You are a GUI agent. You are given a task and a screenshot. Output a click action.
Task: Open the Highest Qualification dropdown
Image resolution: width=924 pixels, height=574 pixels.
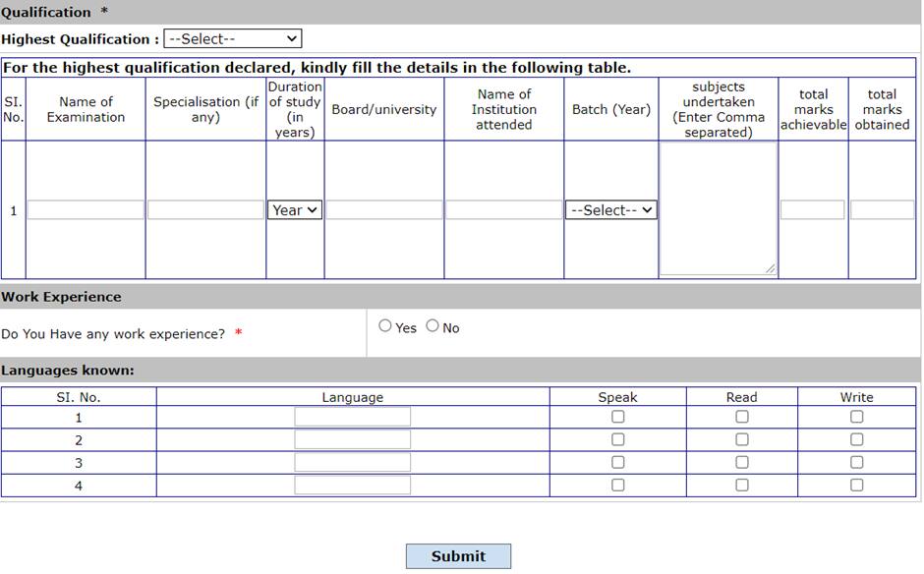(x=232, y=39)
